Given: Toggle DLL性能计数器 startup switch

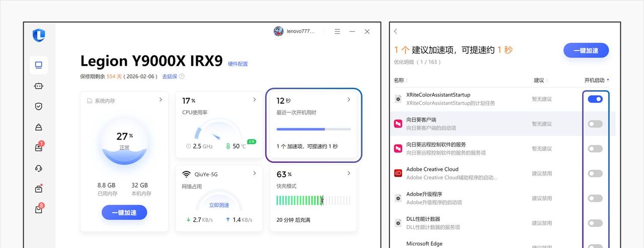Looking at the screenshot, I should 595,223.
